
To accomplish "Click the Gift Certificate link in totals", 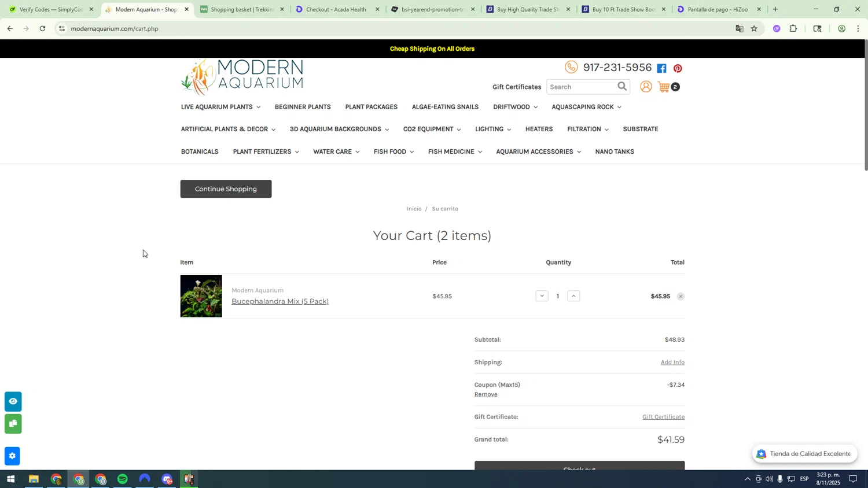I will pos(663,417).
